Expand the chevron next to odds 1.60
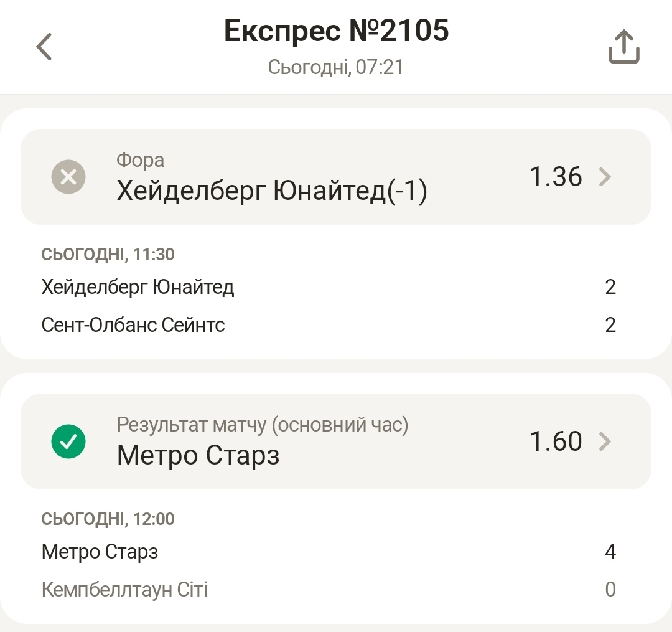The height and width of the screenshot is (632, 672). [605, 441]
